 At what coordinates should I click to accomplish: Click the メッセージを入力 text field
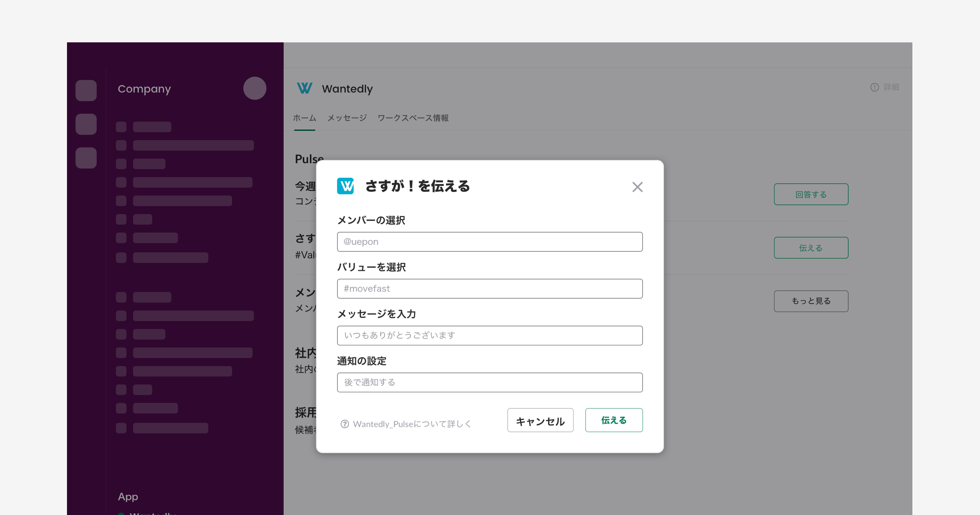490,335
